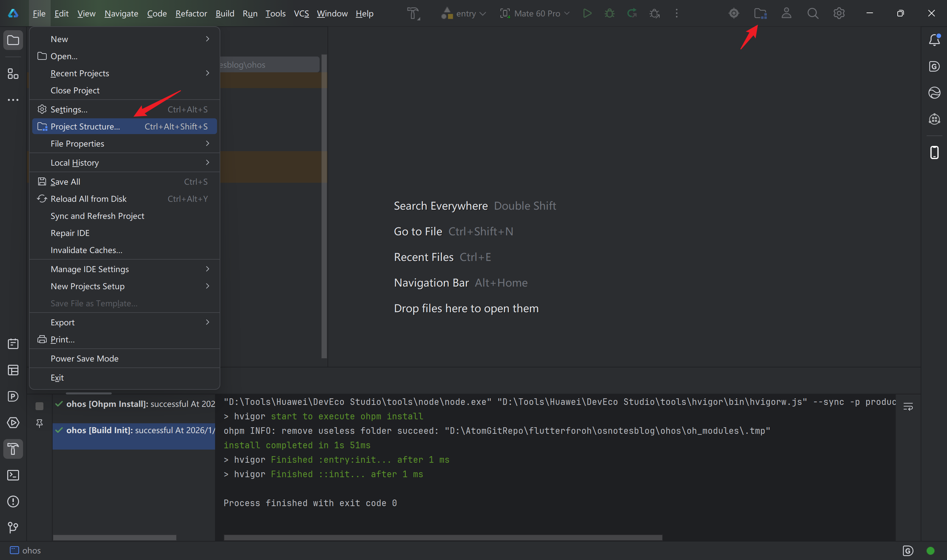
Task: Click the green status indicator in status bar
Action: (930, 551)
